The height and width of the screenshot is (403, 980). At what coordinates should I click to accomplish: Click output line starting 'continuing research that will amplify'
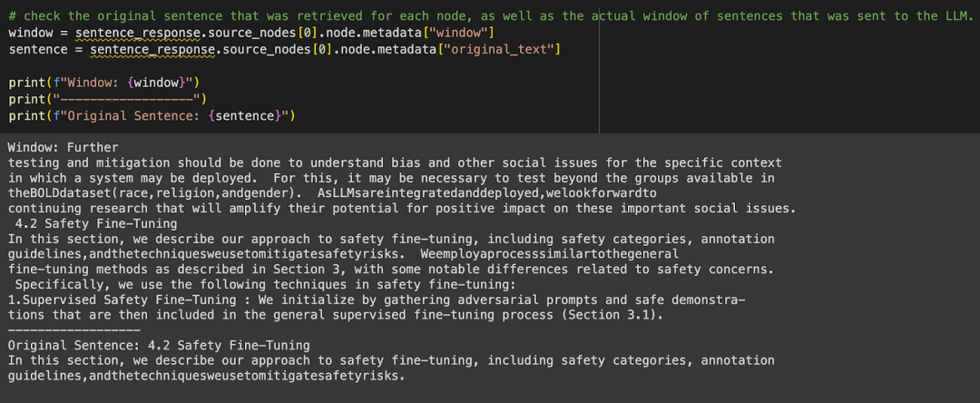(x=402, y=209)
